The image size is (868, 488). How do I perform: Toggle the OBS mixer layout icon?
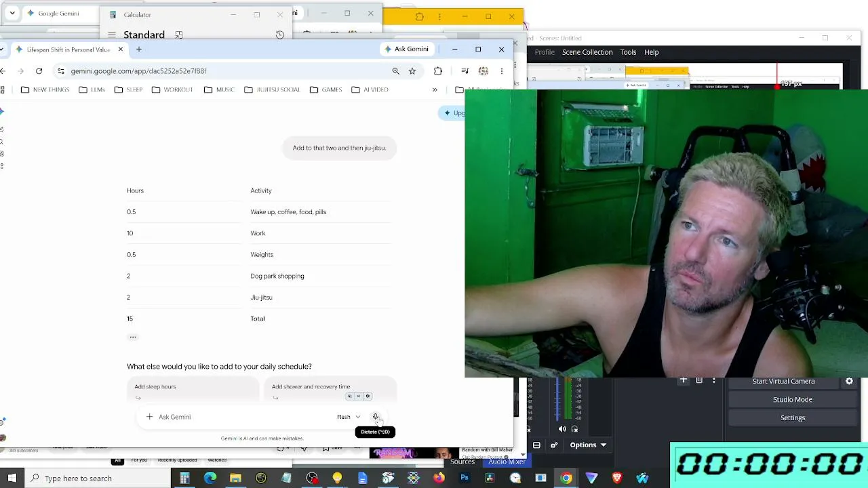536,445
